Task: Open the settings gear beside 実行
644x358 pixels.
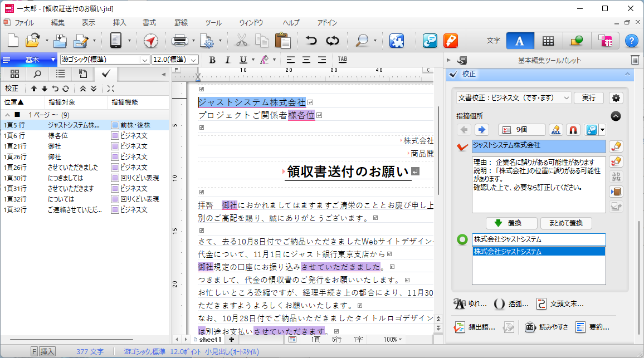Action: [616, 97]
